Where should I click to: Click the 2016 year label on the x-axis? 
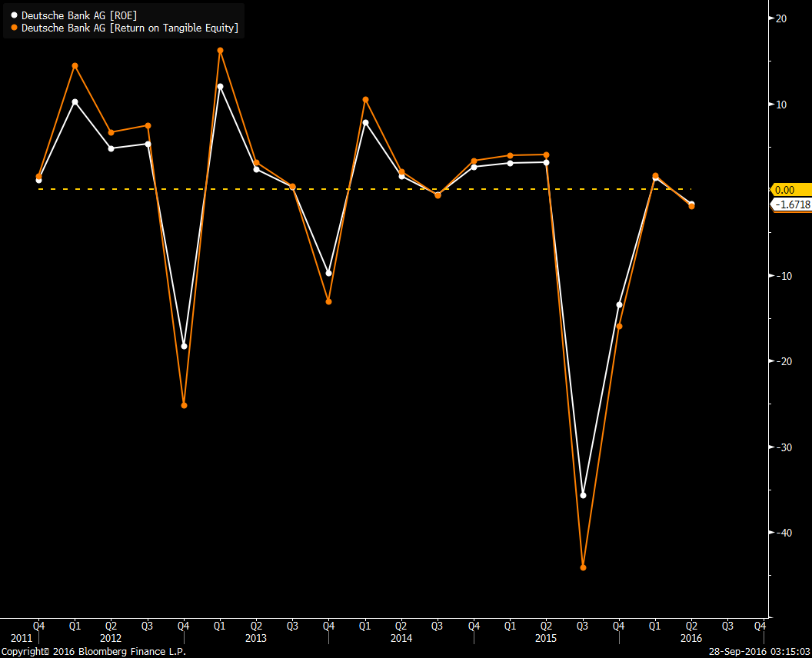point(691,638)
